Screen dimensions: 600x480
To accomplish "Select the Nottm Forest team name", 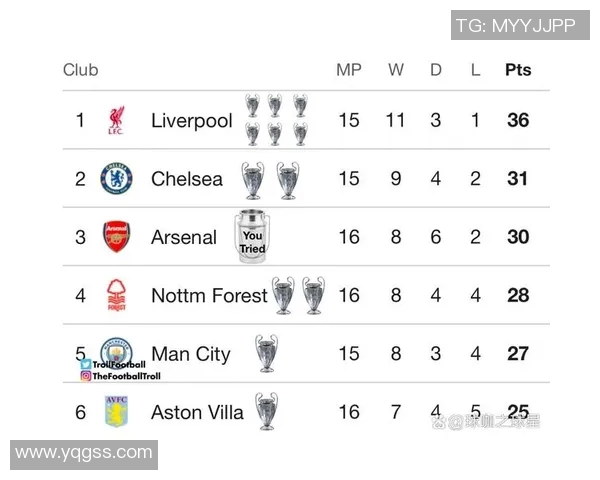I will 209,296.
